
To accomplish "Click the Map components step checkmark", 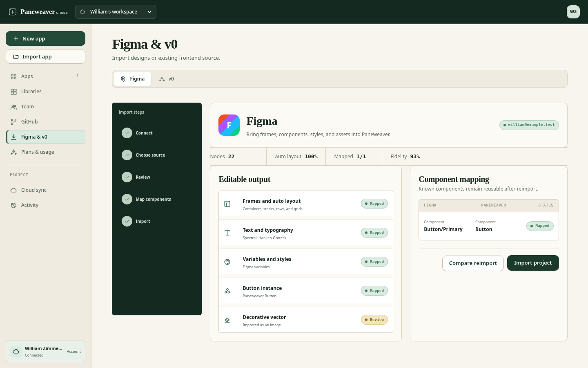I will (127, 199).
